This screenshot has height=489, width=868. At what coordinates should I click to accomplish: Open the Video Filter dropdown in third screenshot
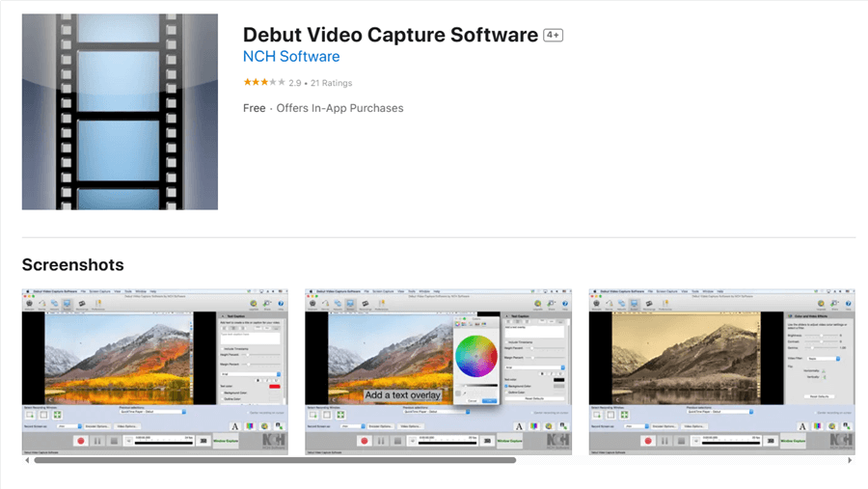click(x=824, y=359)
